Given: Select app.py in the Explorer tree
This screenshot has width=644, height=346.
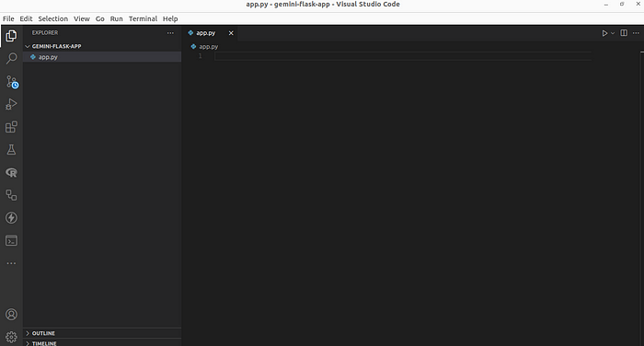Looking at the screenshot, I should click(102, 57).
